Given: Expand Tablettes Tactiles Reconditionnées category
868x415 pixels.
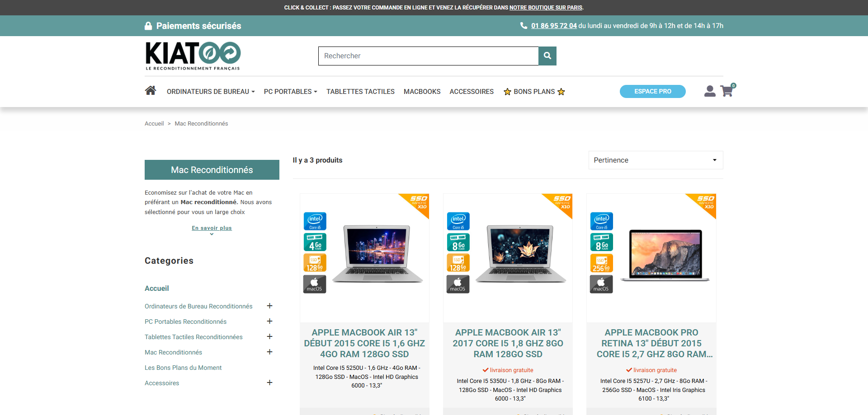Looking at the screenshot, I should click(269, 336).
